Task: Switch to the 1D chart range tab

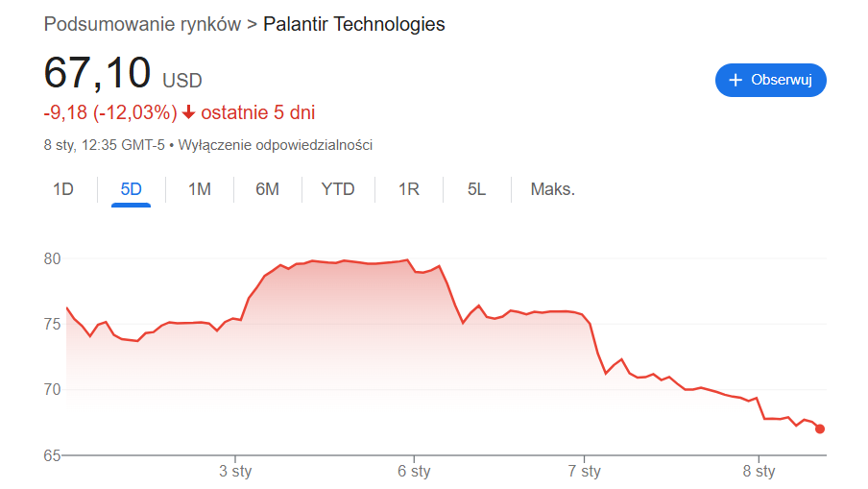Action: click(62, 189)
